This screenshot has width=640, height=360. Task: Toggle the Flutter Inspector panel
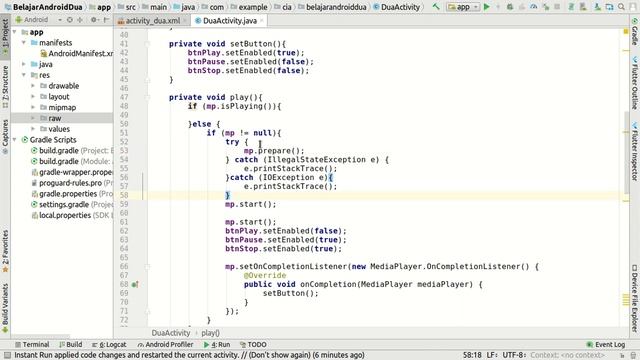tap(635, 151)
